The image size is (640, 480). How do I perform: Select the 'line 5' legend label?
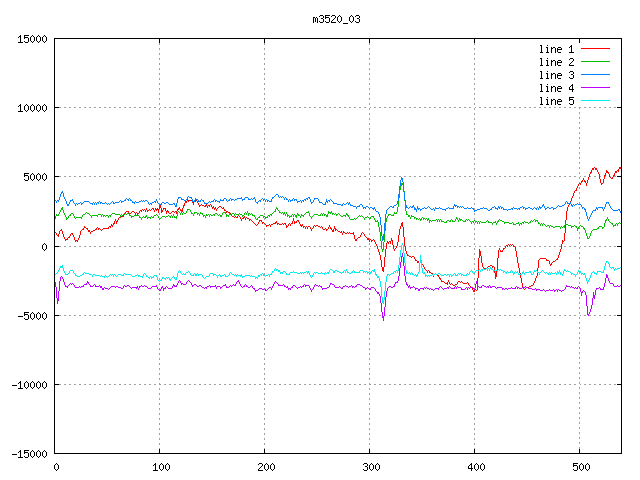pyautogui.click(x=556, y=101)
